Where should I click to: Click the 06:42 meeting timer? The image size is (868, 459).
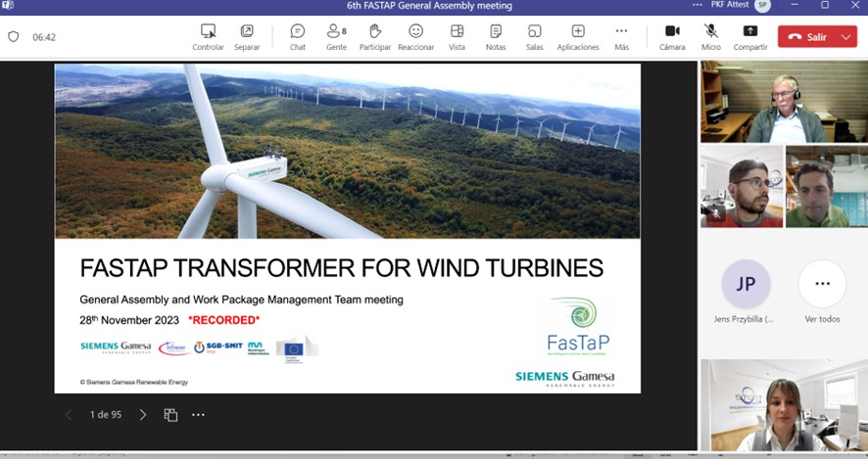[x=44, y=37]
